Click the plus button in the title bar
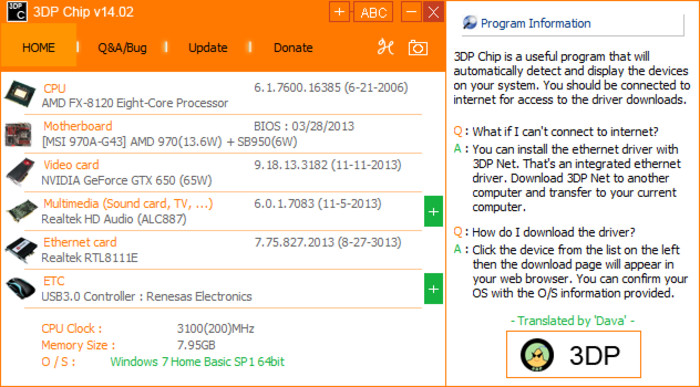 339,12
